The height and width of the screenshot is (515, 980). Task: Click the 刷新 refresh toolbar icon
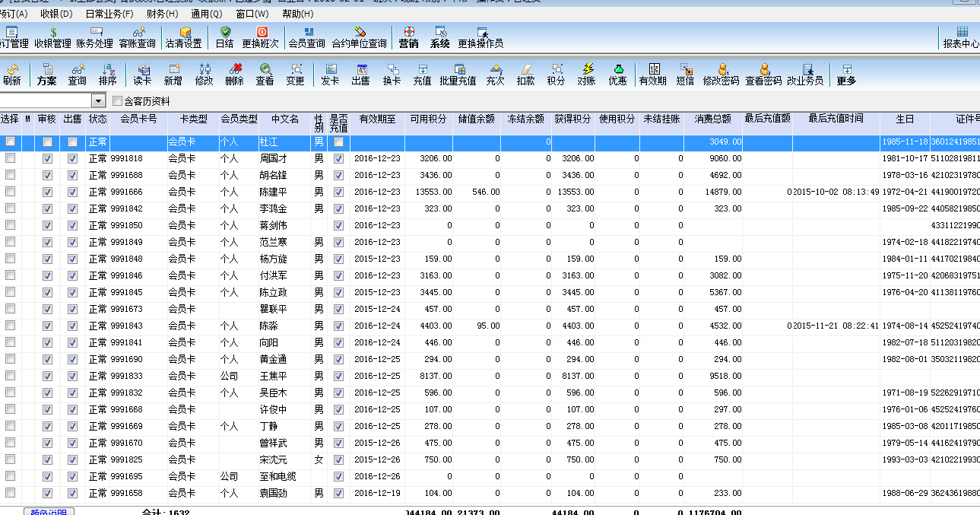11,75
